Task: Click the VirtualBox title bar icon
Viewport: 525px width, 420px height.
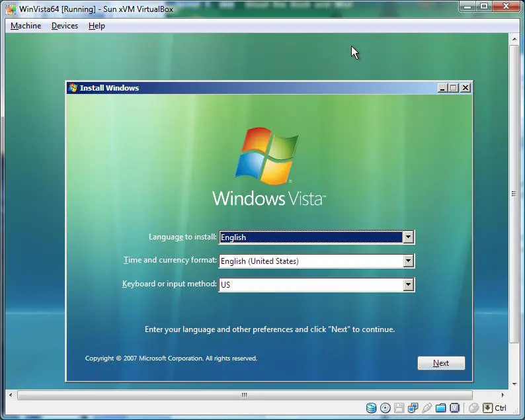Action: click(11, 9)
